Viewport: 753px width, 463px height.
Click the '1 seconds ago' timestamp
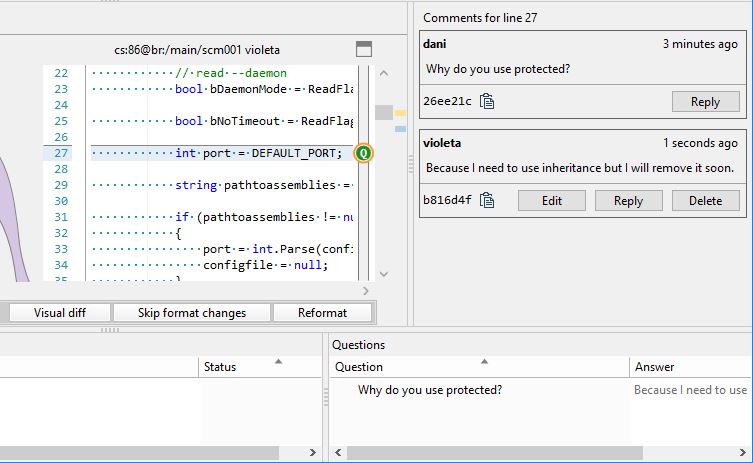pos(700,143)
